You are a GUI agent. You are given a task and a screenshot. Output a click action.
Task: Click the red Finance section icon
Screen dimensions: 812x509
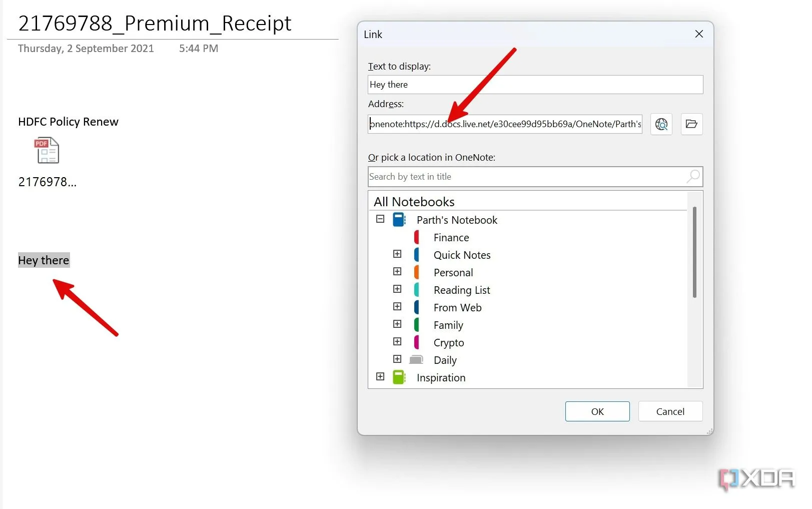(417, 237)
